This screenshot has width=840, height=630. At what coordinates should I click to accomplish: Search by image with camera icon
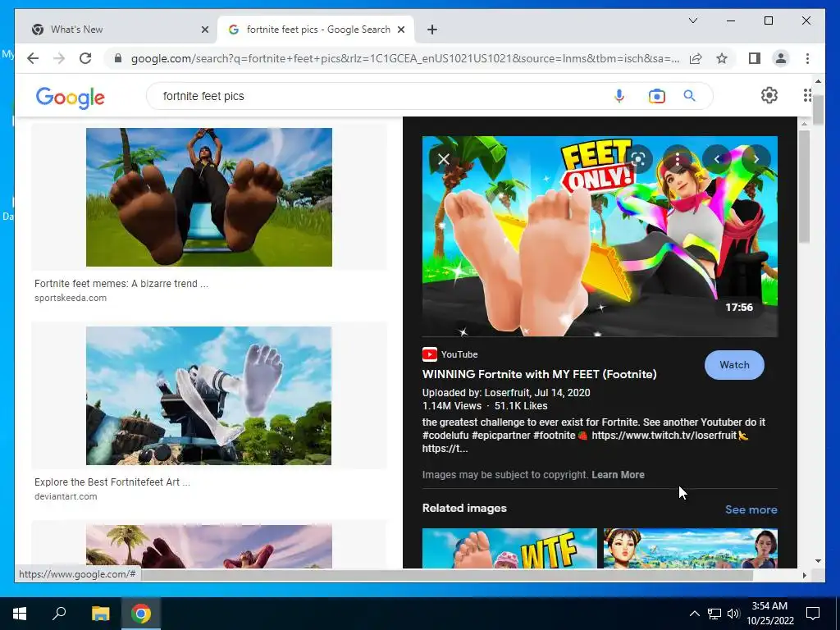(x=657, y=96)
